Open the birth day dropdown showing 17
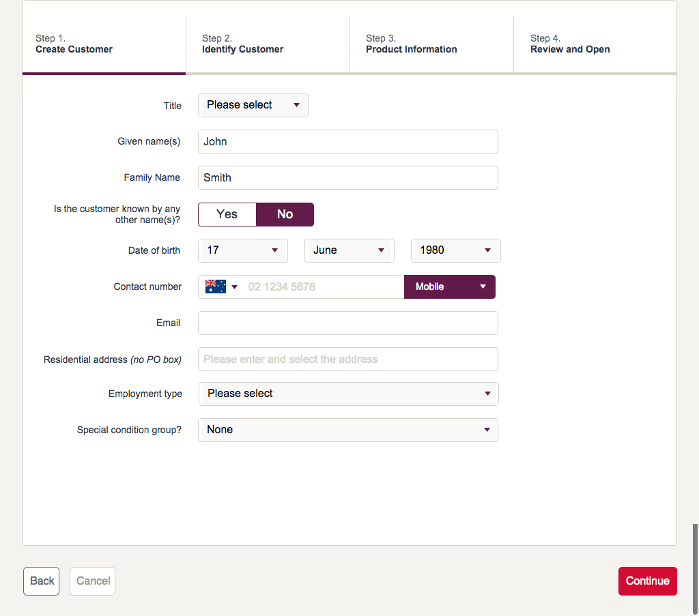 click(242, 250)
